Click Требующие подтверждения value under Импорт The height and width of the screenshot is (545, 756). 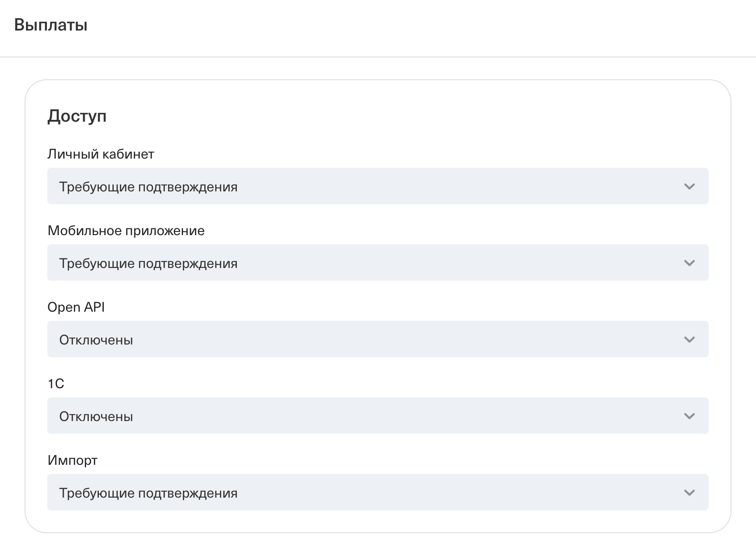[x=148, y=493]
